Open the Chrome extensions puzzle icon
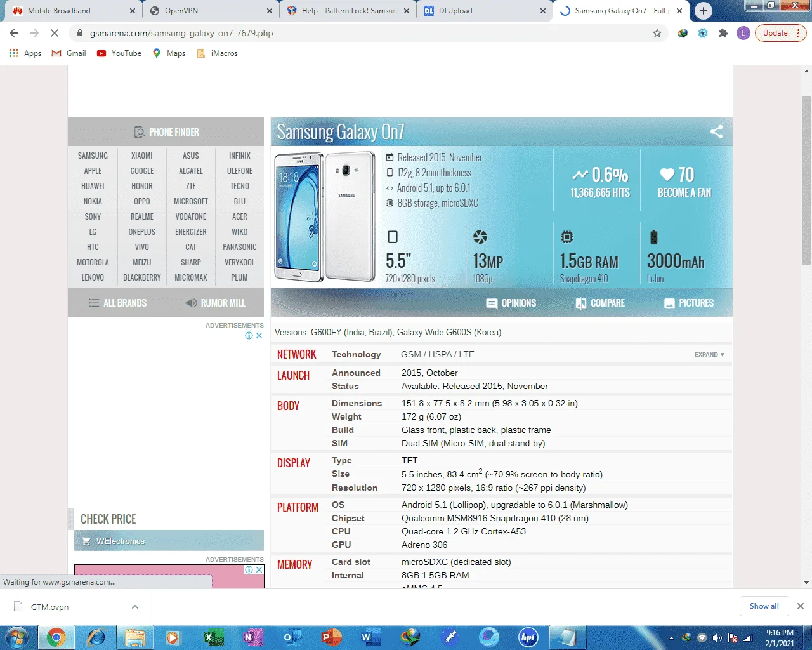The height and width of the screenshot is (650, 812). 723,33
